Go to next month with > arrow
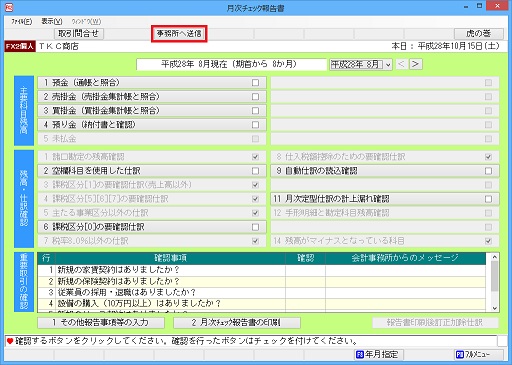 click(x=416, y=64)
